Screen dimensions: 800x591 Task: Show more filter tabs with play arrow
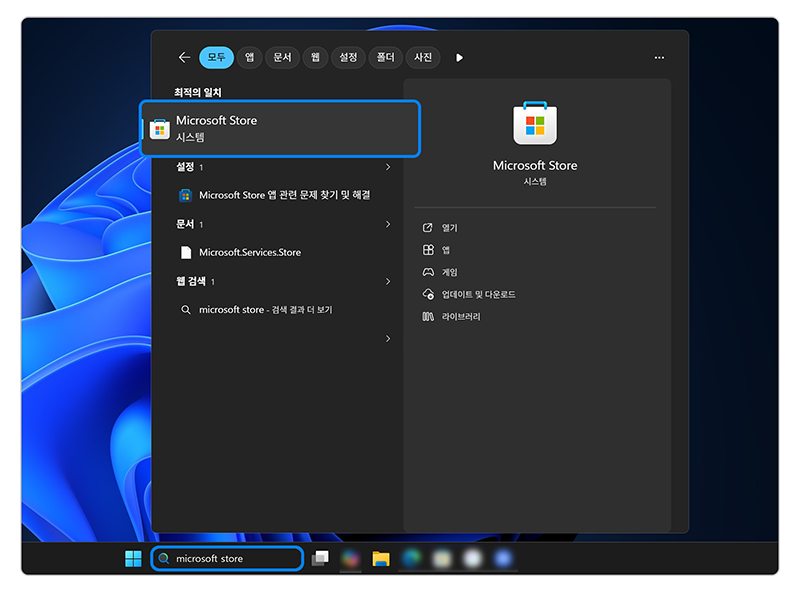coord(459,58)
